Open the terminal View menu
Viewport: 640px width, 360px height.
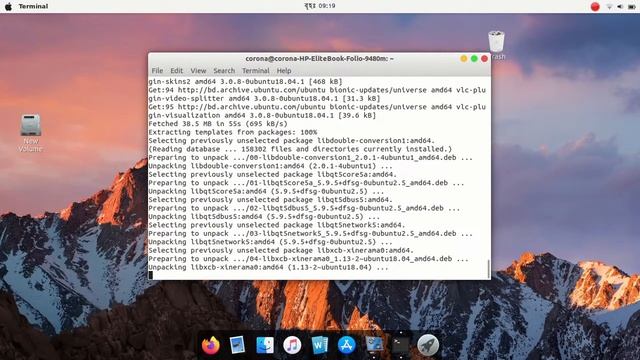198,71
